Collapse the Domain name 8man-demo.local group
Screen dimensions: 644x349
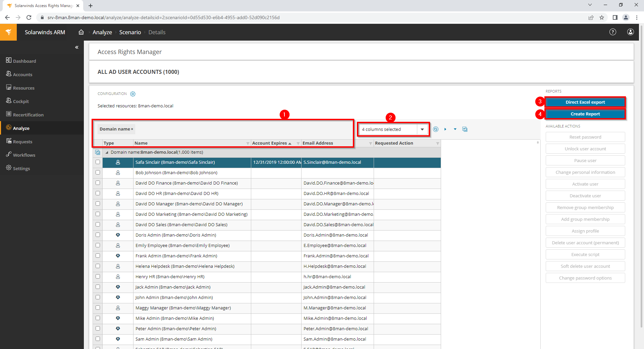[x=107, y=152]
